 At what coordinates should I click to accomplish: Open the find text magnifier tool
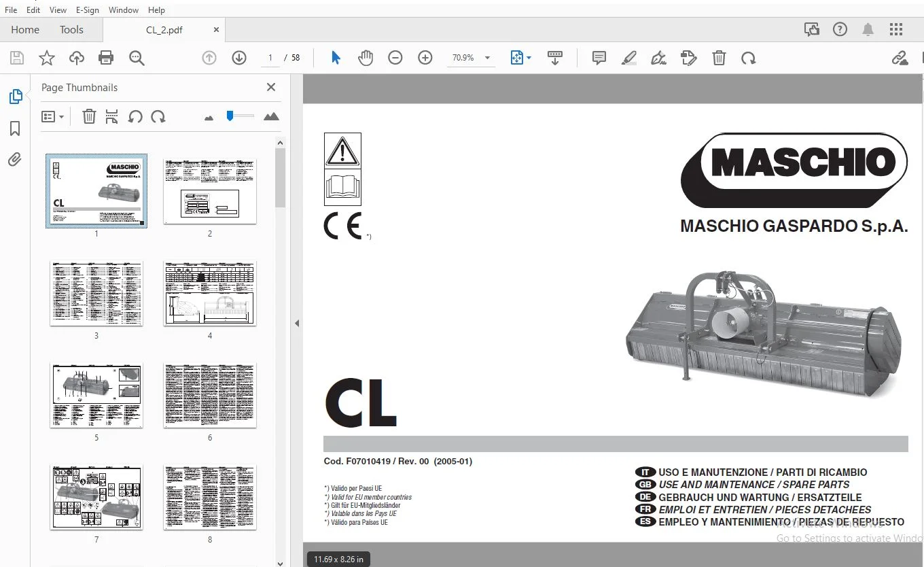(137, 58)
